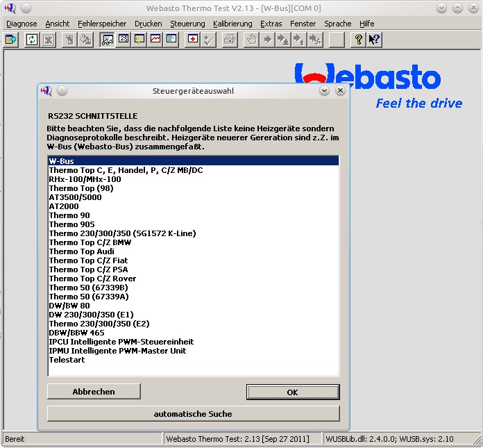Click the highlighted icon with glasses on a chart
Screen dimensions: 483x448
107,40
